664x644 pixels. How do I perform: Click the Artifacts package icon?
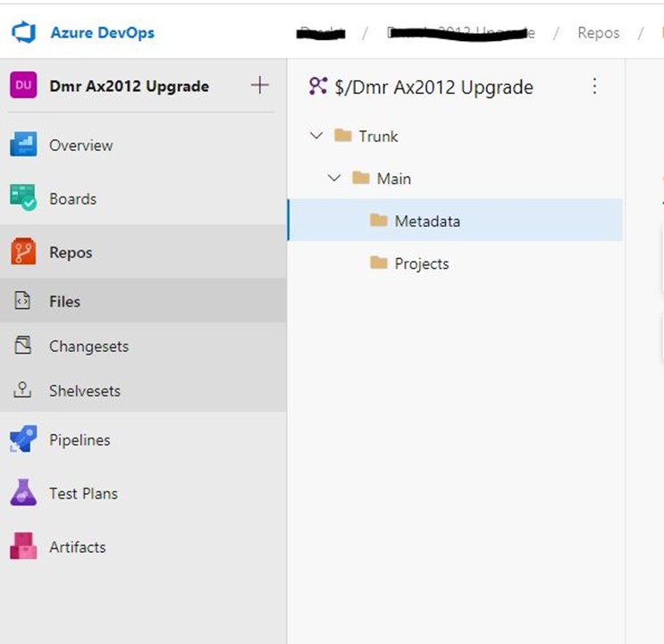(x=23, y=546)
